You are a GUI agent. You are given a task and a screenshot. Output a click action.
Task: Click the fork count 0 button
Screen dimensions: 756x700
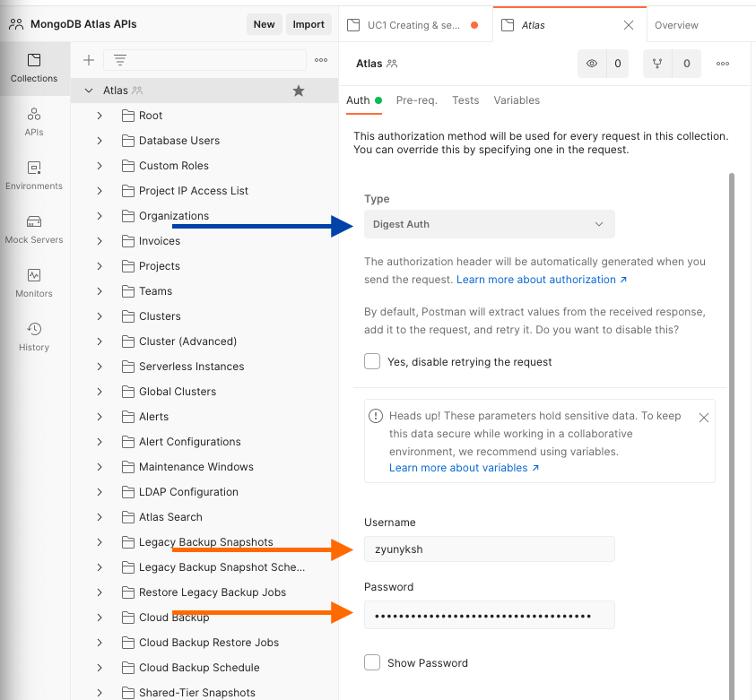pos(687,64)
